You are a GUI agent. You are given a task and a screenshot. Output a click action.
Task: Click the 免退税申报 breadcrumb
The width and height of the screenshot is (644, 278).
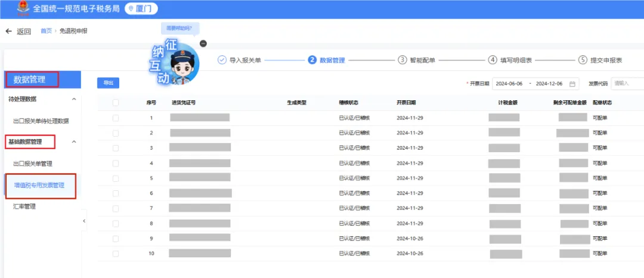coord(73,31)
